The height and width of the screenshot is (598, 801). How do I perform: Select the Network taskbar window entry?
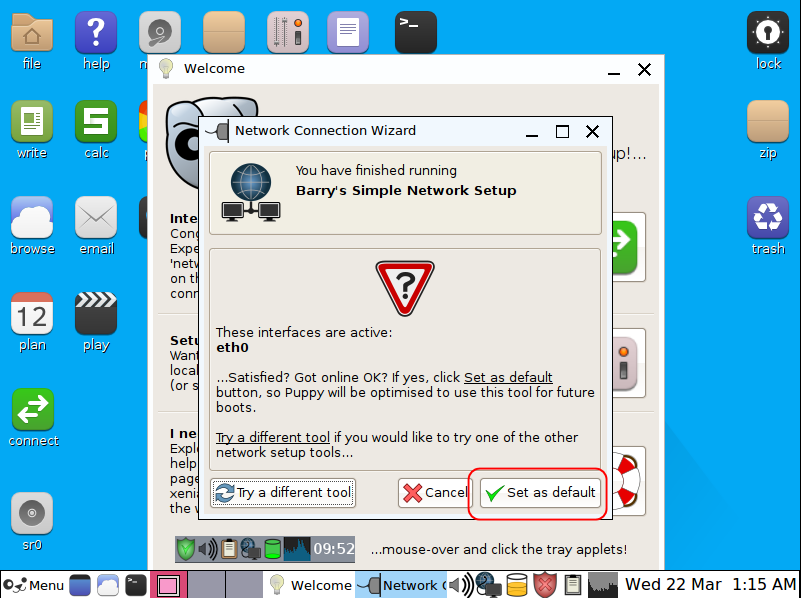point(400,585)
